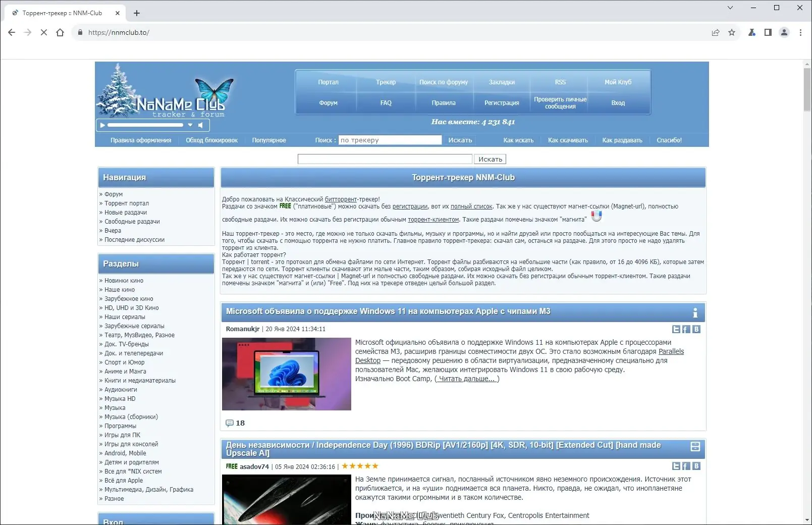Open the 'по трекеру' search scope selector

pos(390,140)
